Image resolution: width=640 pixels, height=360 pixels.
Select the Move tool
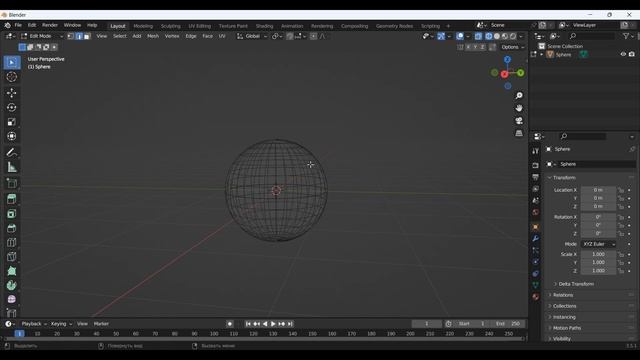point(12,93)
